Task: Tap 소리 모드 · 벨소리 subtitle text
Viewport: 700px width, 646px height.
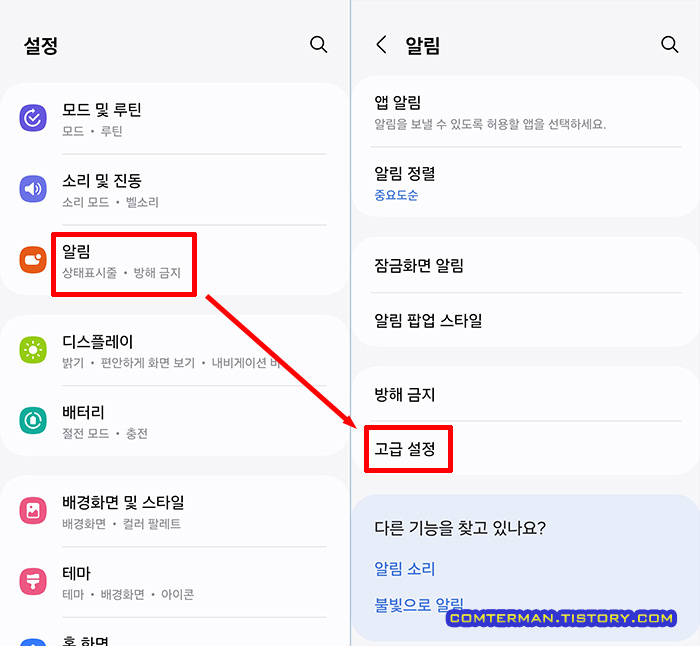Action: click(110, 202)
